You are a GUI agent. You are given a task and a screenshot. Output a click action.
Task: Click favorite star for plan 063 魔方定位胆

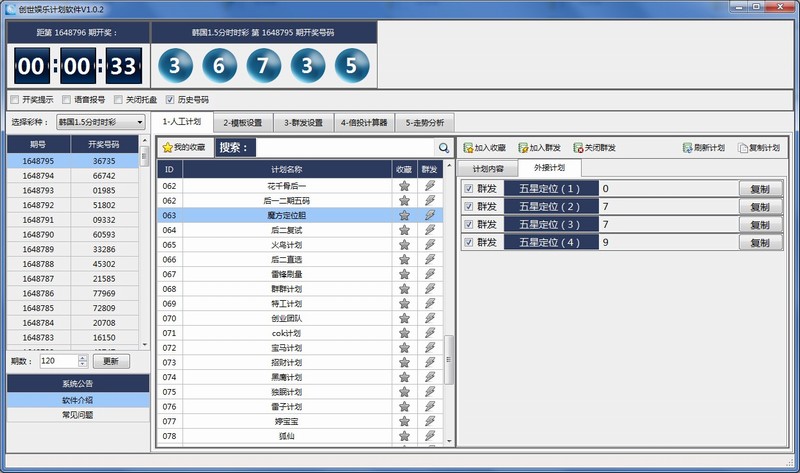click(404, 215)
